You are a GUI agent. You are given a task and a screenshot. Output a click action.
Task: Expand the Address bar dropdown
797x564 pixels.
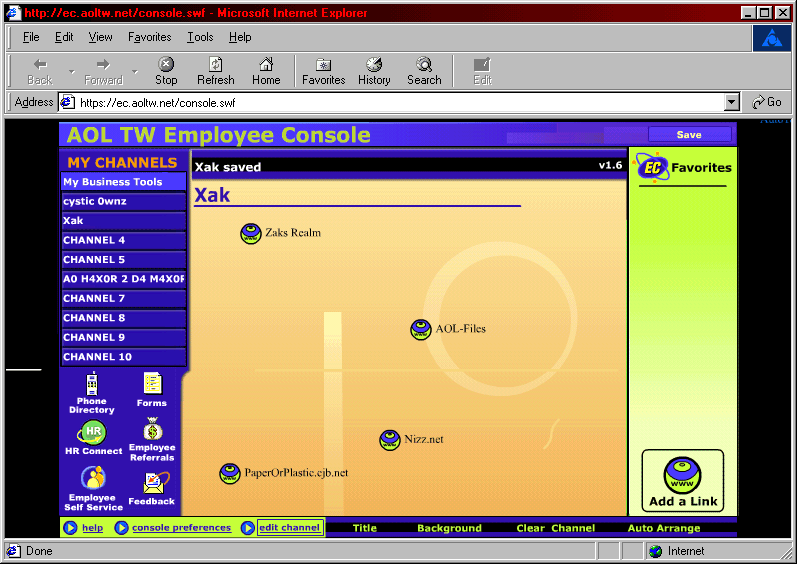point(731,103)
